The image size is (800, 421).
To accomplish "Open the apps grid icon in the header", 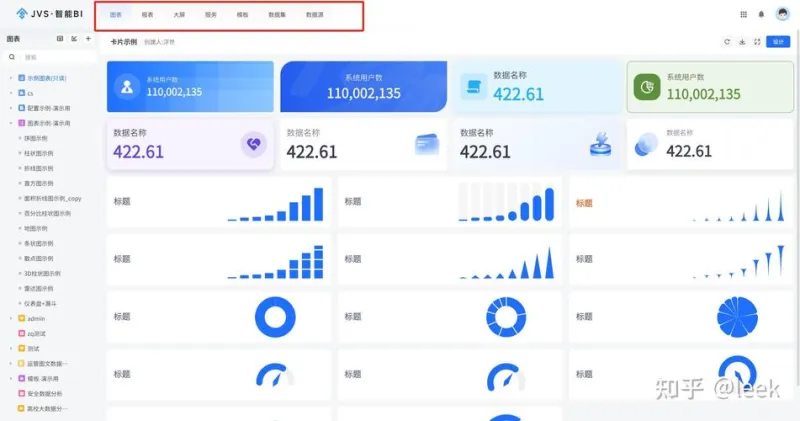I will 743,14.
